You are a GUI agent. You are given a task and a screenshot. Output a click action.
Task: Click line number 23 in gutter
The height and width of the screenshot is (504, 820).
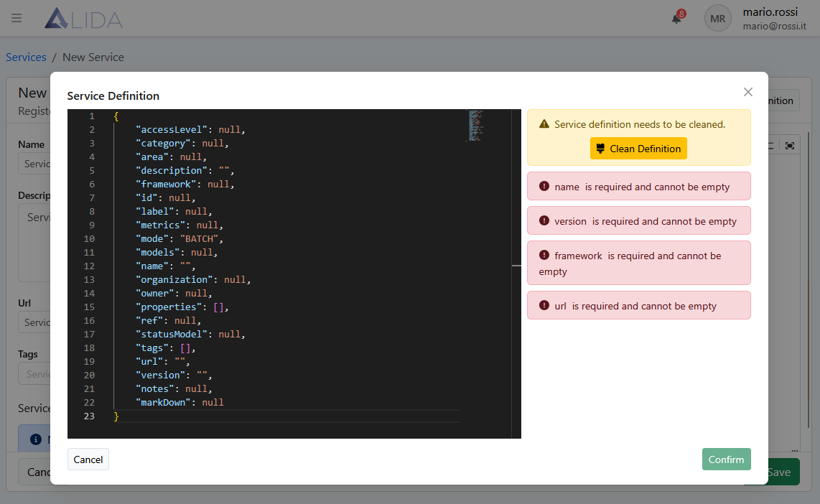click(89, 416)
